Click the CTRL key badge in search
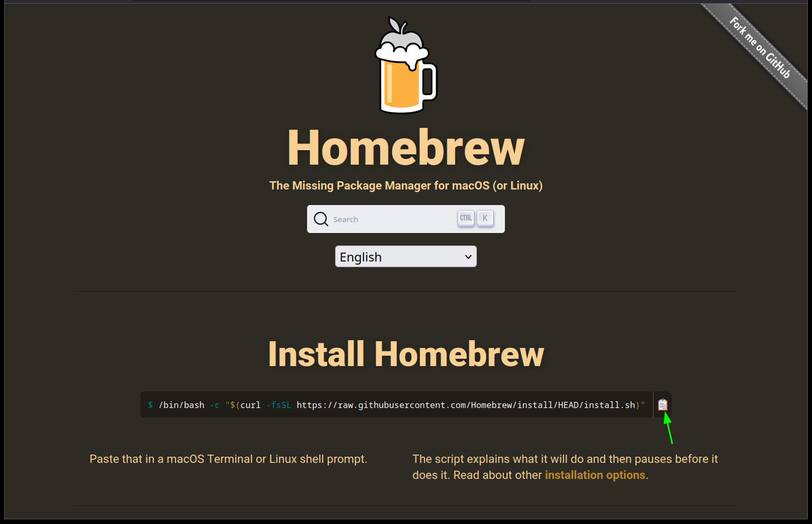 tap(466, 219)
